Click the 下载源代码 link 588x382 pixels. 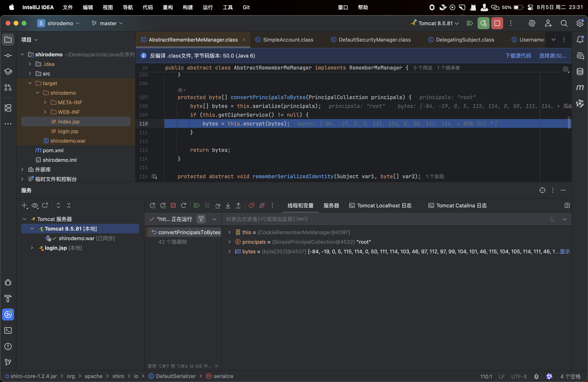(x=518, y=56)
